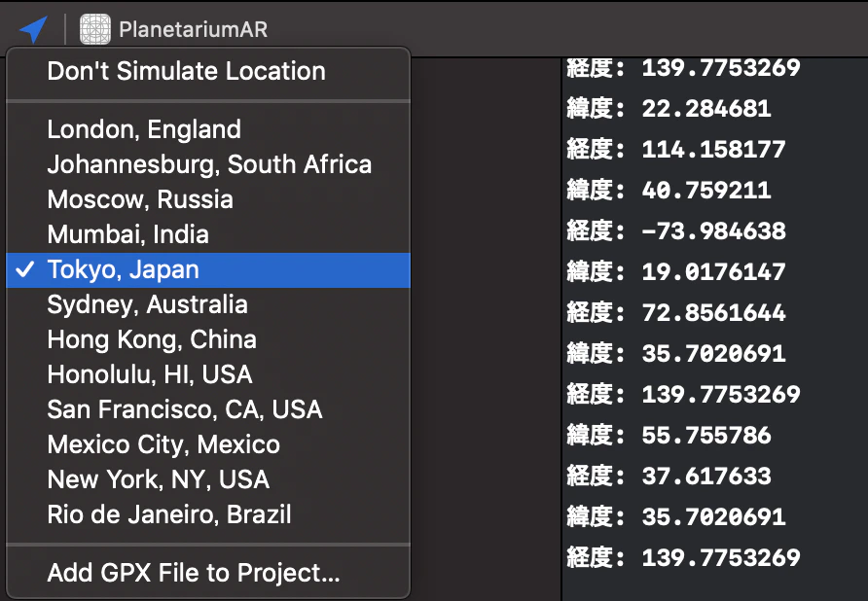Viewport: 868px width, 601px height.
Task: Select Hong Kong, China location
Action: pos(208,339)
